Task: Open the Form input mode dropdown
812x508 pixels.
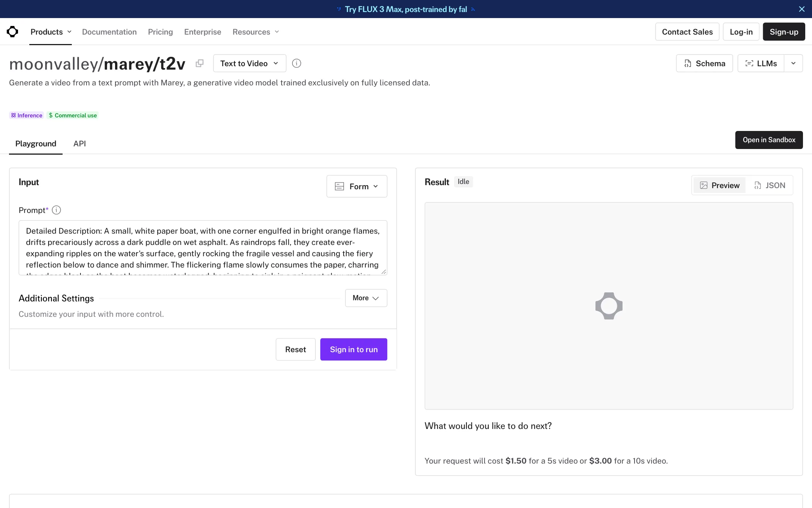Action: 357,186
